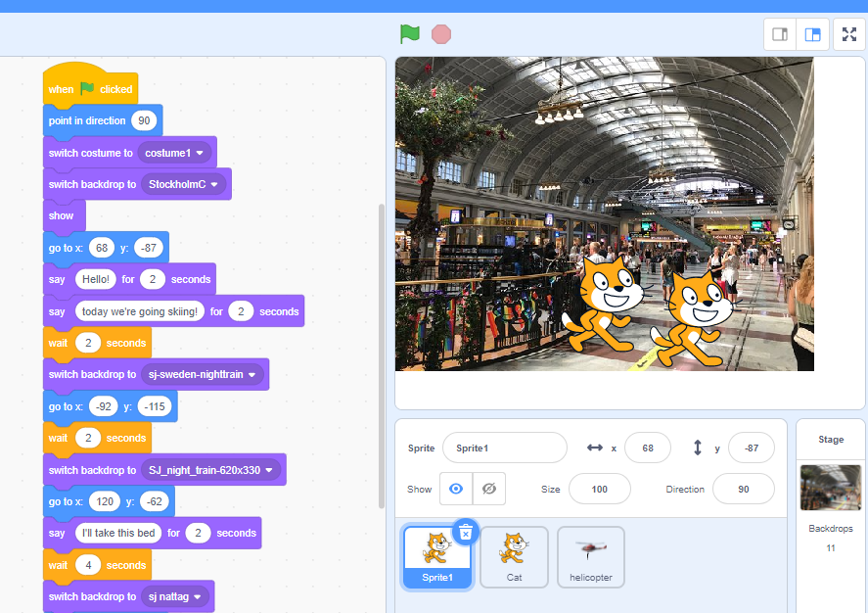Select the Cat sprite thumbnail
Screen dimensions: 868x613
click(515, 556)
